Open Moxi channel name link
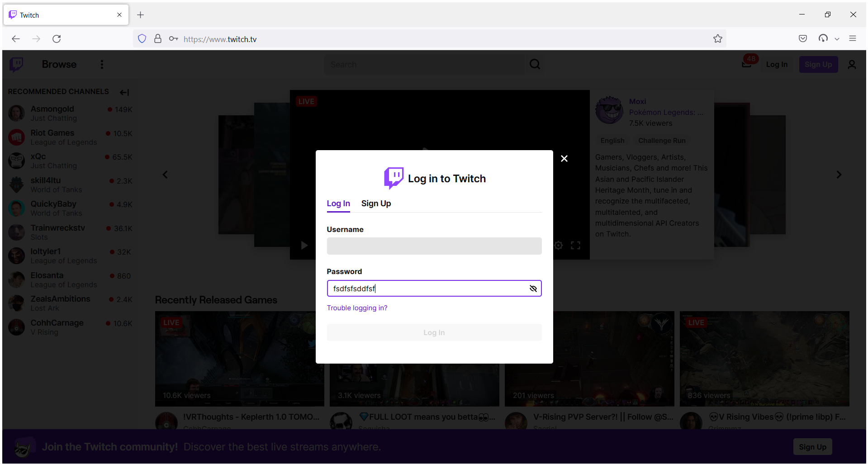 point(637,102)
